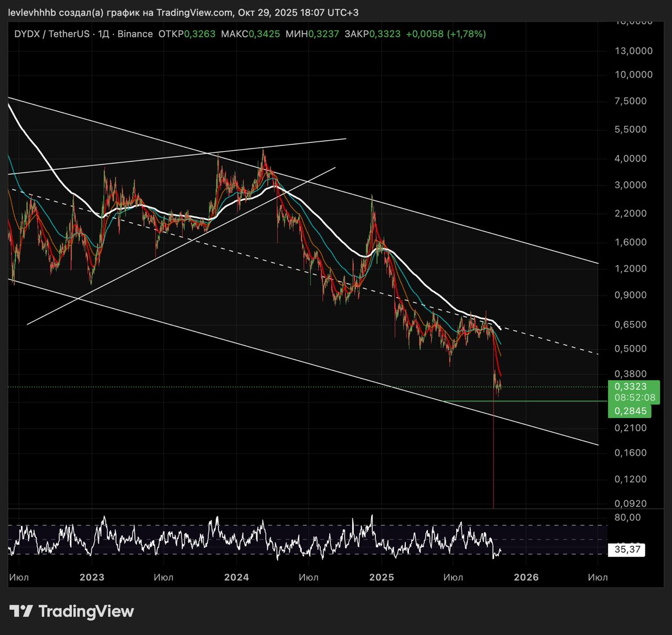Click the +0,0058 (+1,78%) change value
Viewport: 672px width, 635px height.
click(x=446, y=34)
